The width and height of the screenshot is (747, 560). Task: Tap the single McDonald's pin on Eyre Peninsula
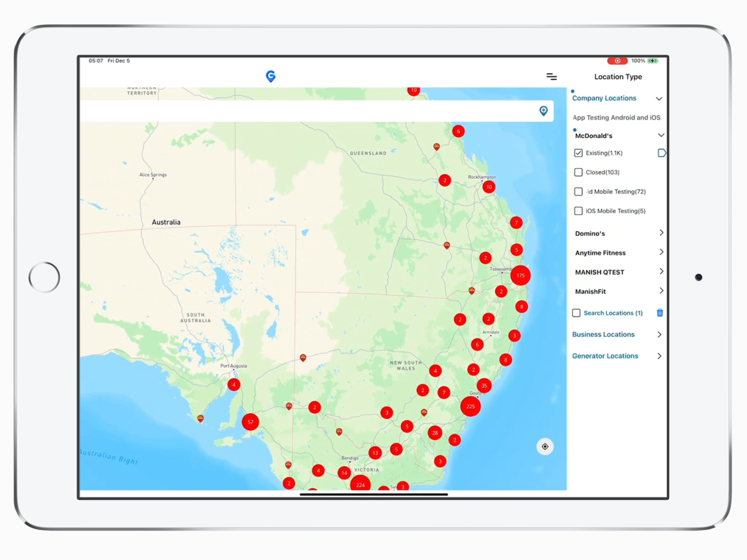pyautogui.click(x=200, y=418)
